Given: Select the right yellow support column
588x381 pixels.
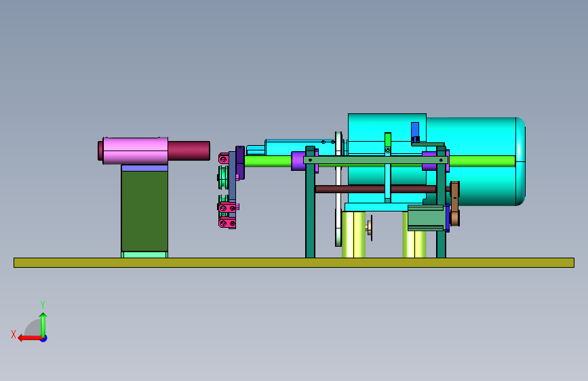Looking at the screenshot, I should (414, 244).
